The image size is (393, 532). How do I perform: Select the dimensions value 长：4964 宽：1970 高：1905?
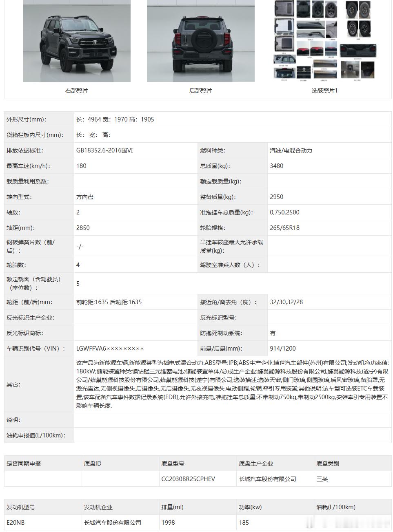pyautogui.click(x=115, y=119)
